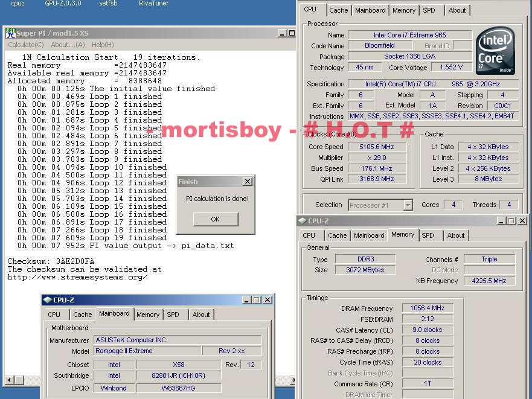The height and width of the screenshot is (399, 532).
Task: Select CPU tab in top CPU-Z window
Action: (x=310, y=10)
